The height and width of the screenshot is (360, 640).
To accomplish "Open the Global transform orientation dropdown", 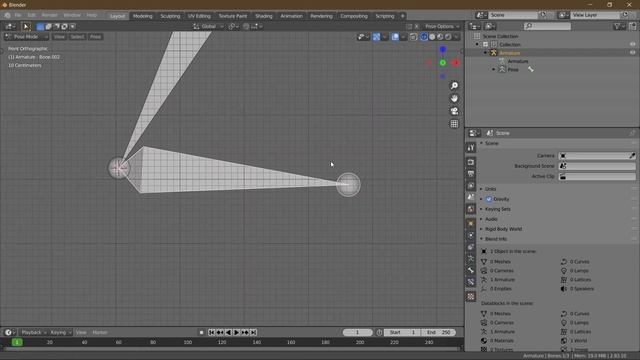I will click(208, 27).
